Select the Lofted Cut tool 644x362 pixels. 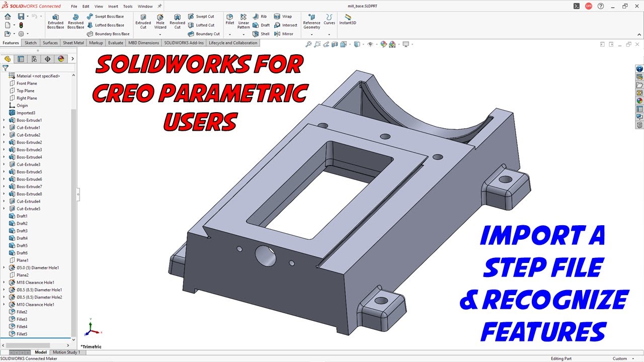pos(201,25)
